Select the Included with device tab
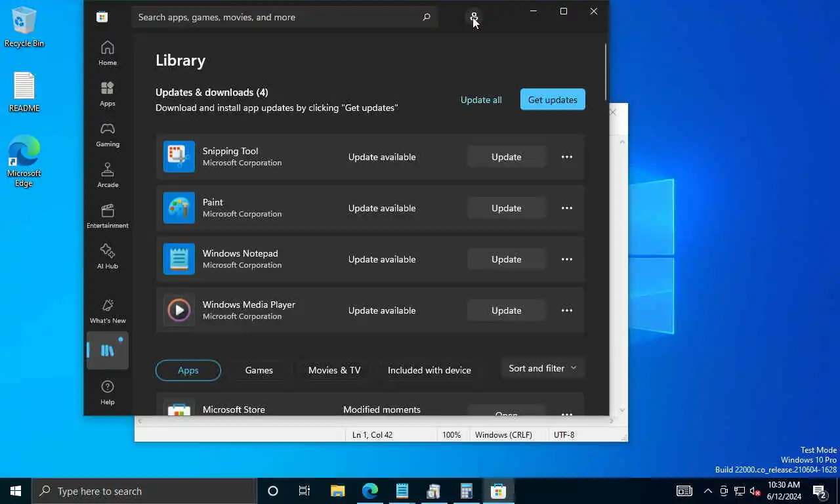 [x=429, y=370]
